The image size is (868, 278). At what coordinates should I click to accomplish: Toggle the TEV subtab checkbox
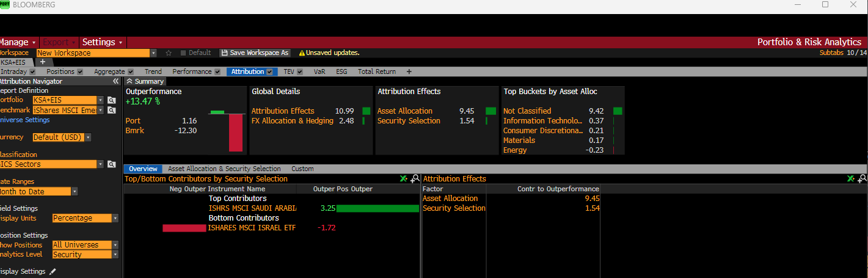[x=301, y=71]
